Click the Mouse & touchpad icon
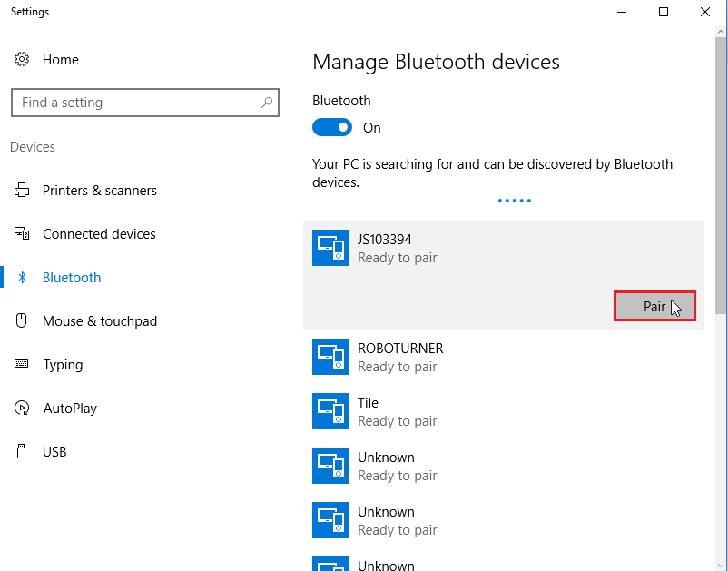 [x=22, y=321]
